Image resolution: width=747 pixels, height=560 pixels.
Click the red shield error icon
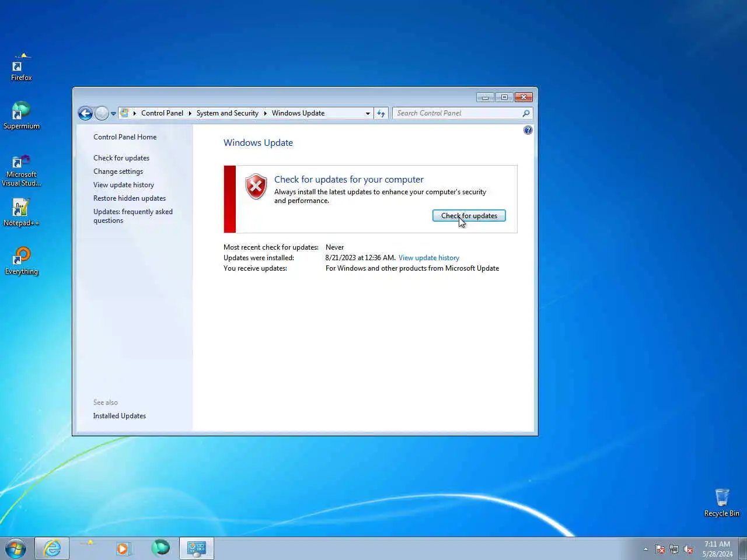click(x=256, y=187)
